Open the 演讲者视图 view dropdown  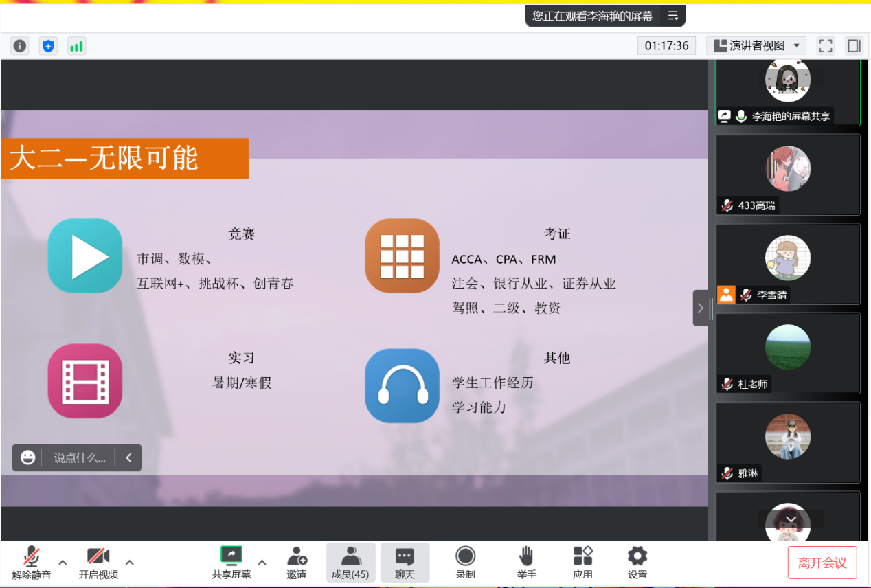(x=756, y=46)
